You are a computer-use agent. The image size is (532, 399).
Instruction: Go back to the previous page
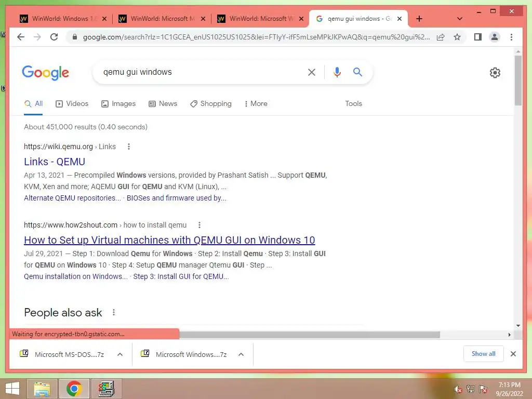point(21,37)
